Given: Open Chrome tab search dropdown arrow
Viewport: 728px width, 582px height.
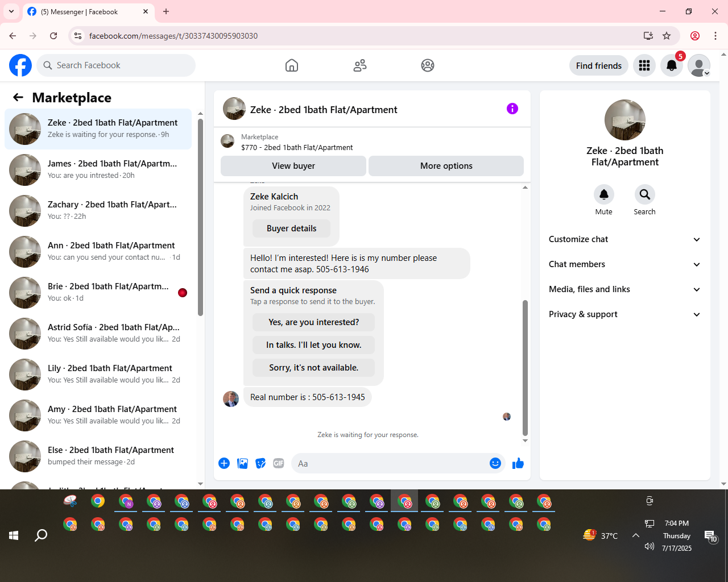Looking at the screenshot, I should [11, 11].
